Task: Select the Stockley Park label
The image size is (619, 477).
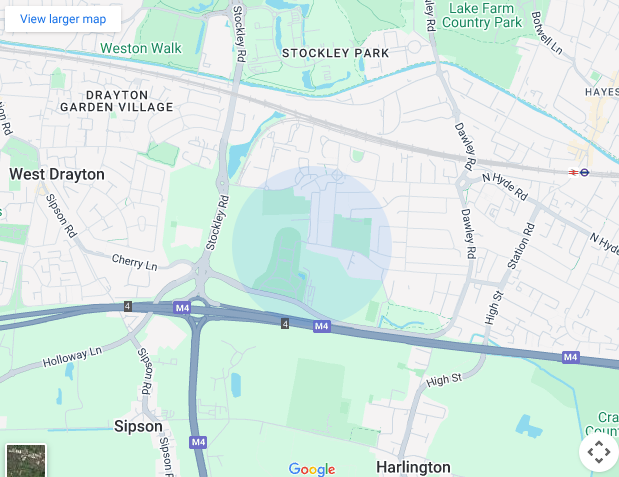Action: click(x=336, y=53)
